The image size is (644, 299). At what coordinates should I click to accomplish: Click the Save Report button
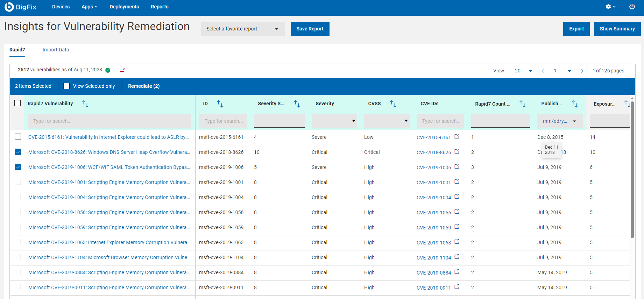click(x=310, y=29)
